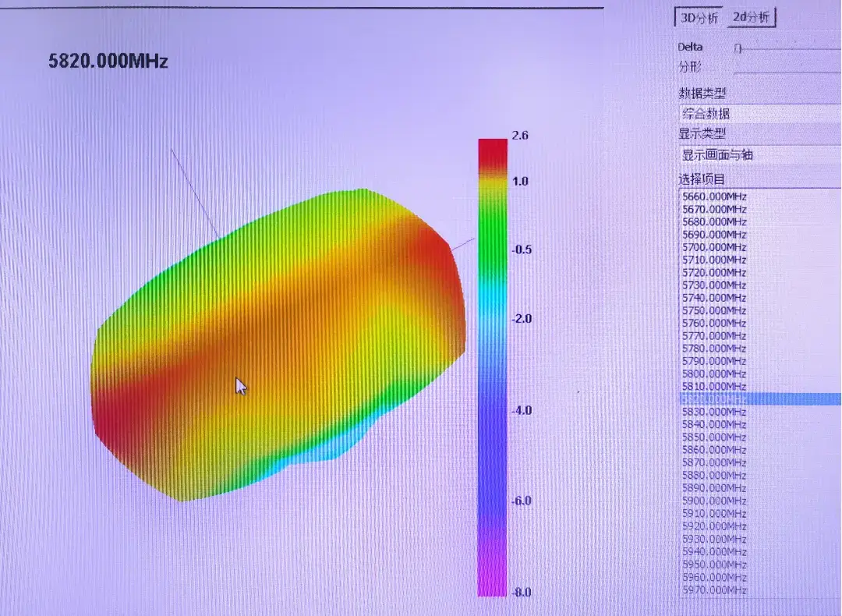The height and width of the screenshot is (616, 842).
Task: Switch to the 2d分析 tab
Action: (751, 17)
